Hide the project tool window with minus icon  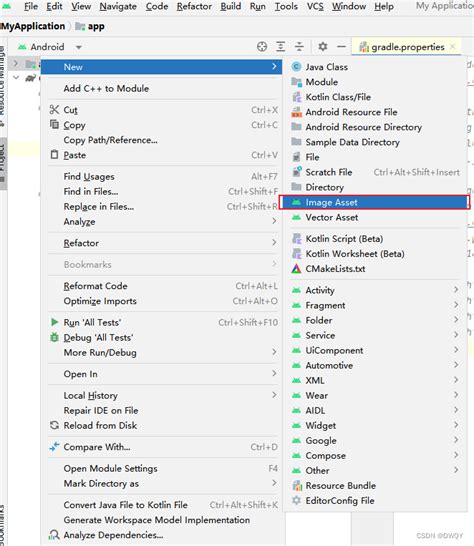point(342,47)
